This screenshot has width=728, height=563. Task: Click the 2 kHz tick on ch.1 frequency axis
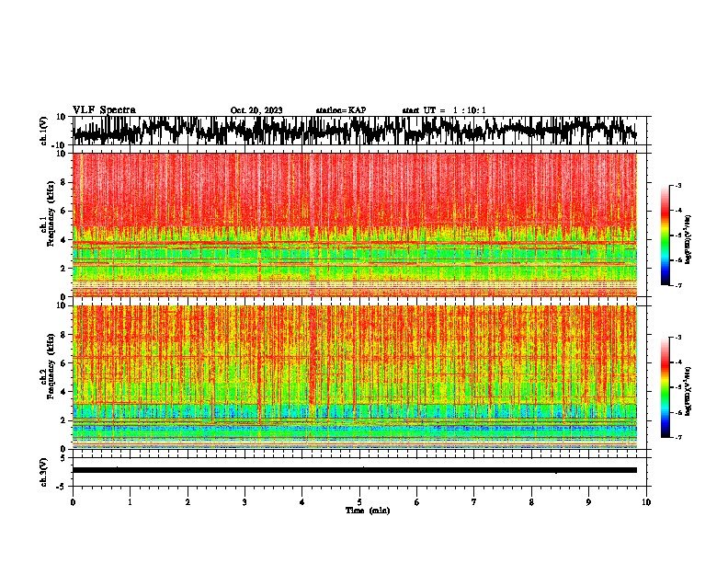[x=64, y=268]
